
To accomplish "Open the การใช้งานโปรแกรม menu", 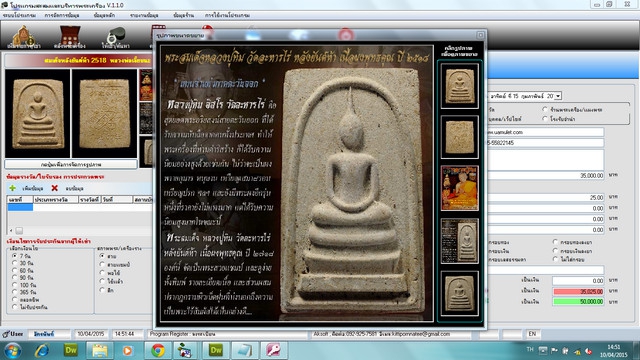I will 227,15.
